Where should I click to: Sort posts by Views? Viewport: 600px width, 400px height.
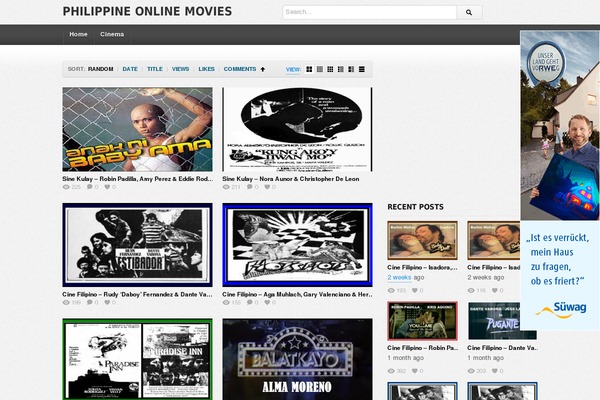click(180, 69)
